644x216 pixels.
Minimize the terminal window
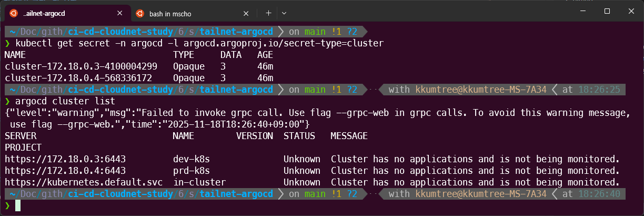(x=583, y=11)
